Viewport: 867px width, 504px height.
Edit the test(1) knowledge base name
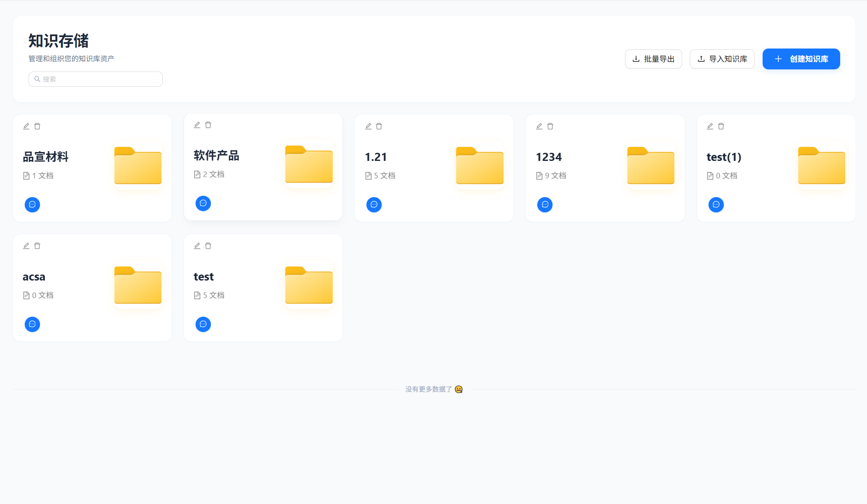pos(710,126)
